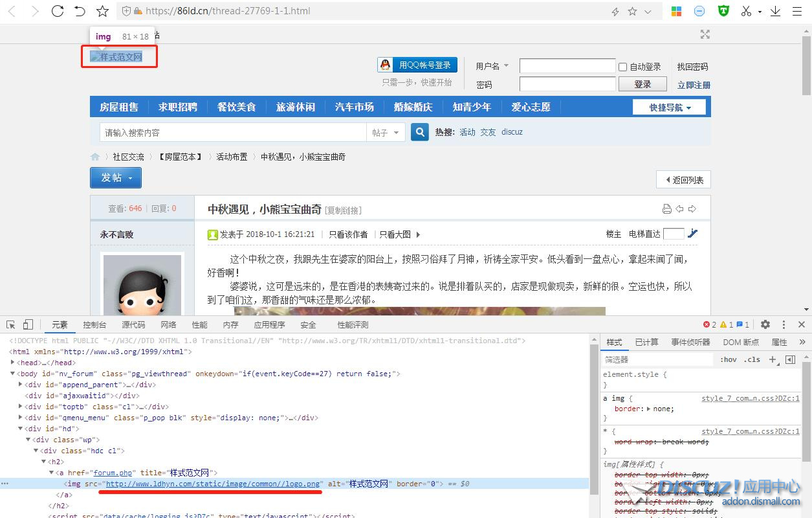Expand the head node in the DOM tree
The width and height of the screenshot is (812, 518).
[13, 363]
